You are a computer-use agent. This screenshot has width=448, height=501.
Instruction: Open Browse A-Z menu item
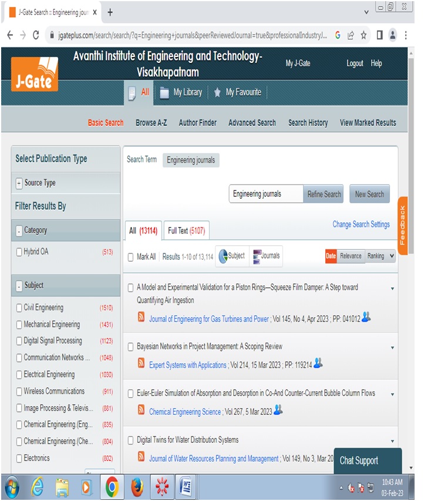[x=151, y=123]
